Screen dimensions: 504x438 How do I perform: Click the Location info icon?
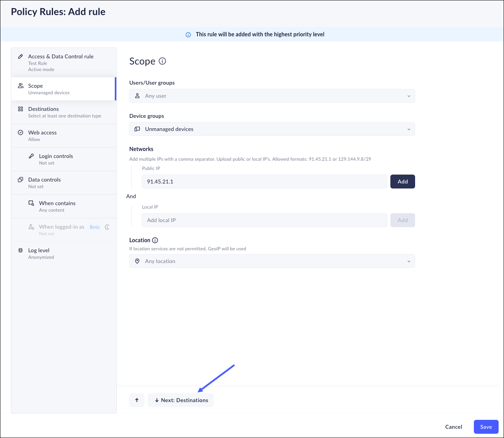coord(155,240)
